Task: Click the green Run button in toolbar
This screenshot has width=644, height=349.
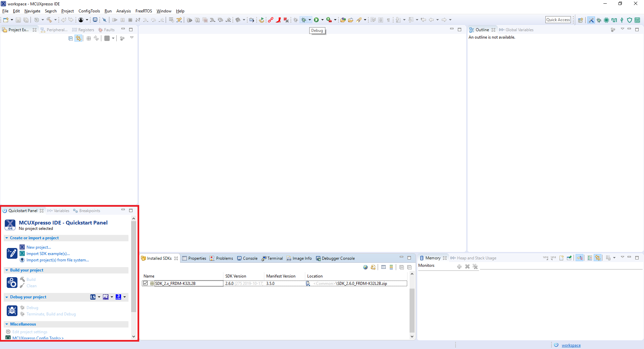Action: tap(316, 20)
